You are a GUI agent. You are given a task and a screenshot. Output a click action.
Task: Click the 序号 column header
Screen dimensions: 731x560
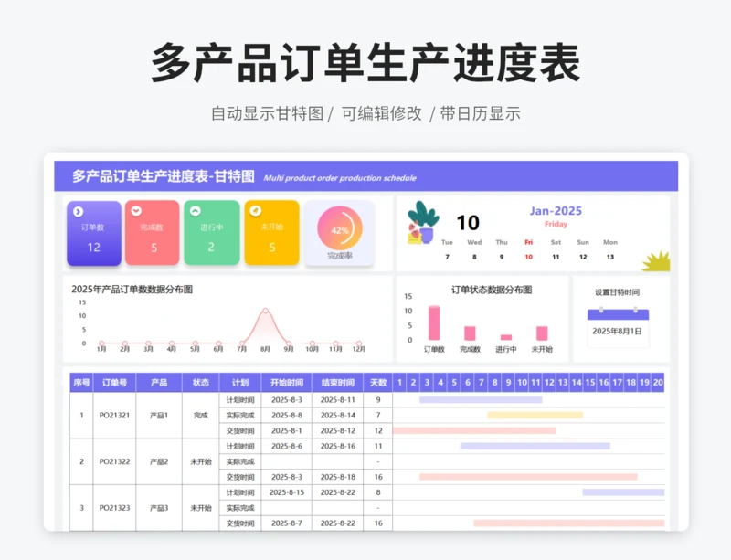pos(81,383)
